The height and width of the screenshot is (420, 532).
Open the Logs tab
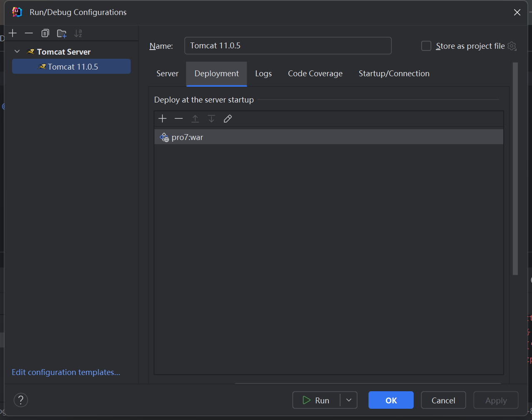click(264, 74)
